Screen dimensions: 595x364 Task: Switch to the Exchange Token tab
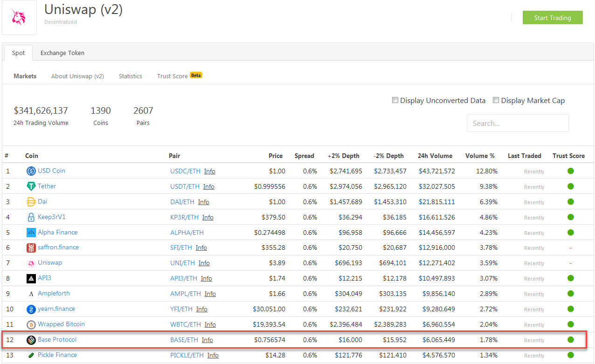[62, 53]
